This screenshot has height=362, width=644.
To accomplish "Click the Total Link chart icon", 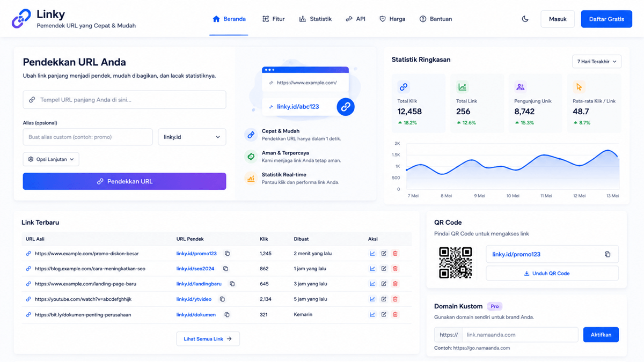I will click(x=462, y=87).
